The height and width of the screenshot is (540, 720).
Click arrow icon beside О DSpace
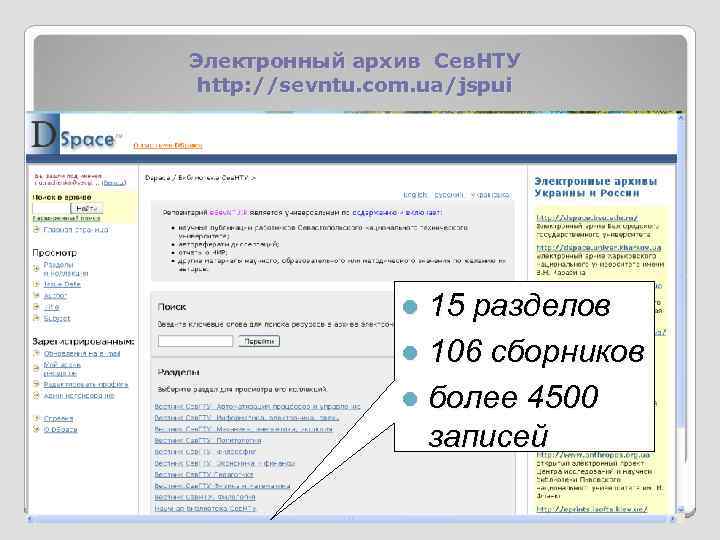pos(36,429)
